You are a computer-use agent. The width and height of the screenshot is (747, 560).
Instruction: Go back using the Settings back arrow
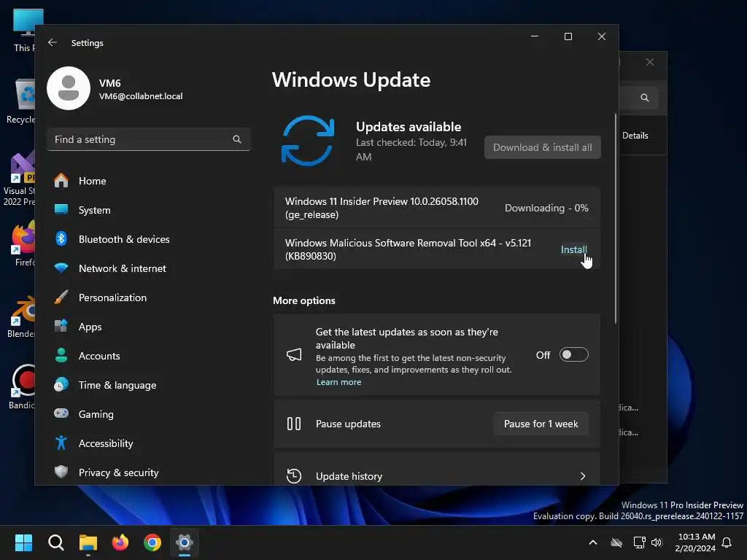(53, 42)
